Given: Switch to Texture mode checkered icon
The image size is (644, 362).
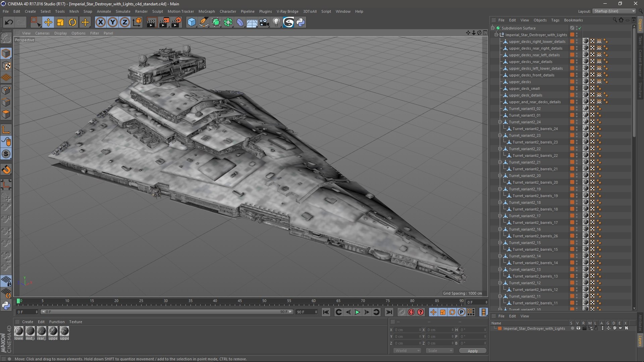Looking at the screenshot, I should click(6, 66).
